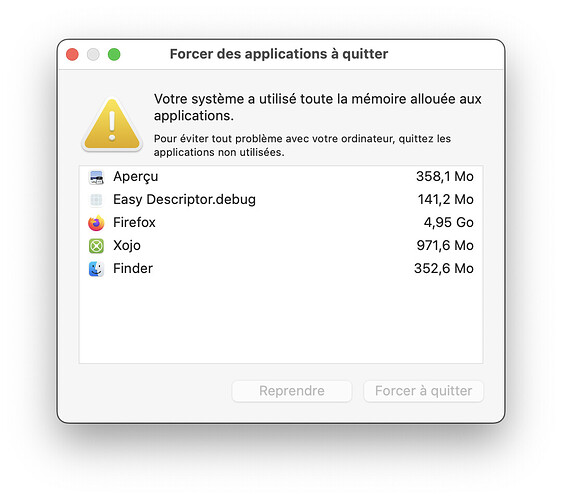563x500 pixels.
Task: Click Xojo's 971,6 Mo memory value
Action: pos(445,246)
